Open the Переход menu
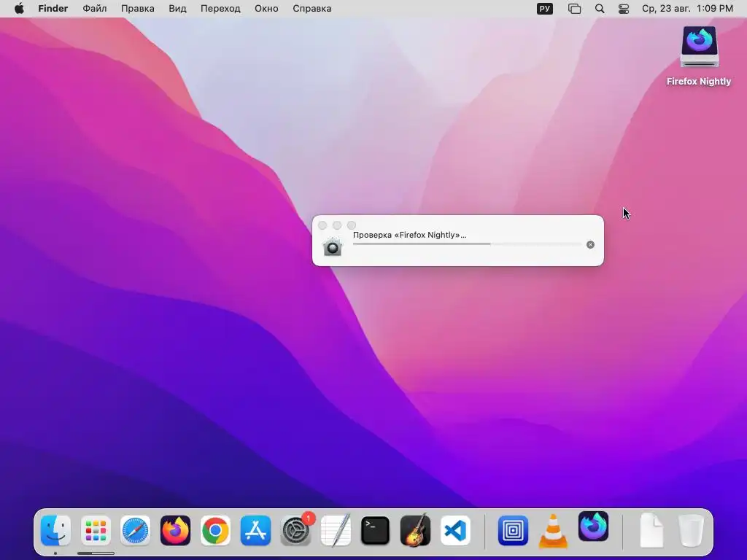The width and height of the screenshot is (747, 560). [220, 9]
